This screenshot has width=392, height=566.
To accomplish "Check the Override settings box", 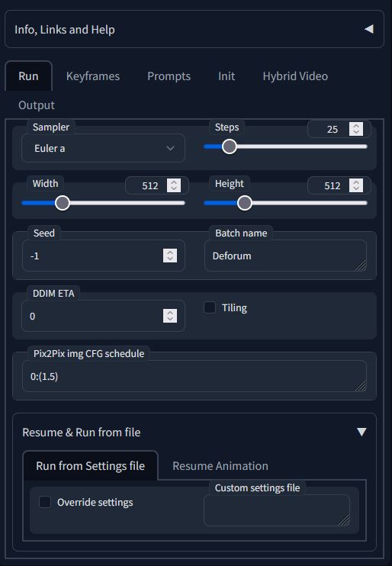I will 45,502.
